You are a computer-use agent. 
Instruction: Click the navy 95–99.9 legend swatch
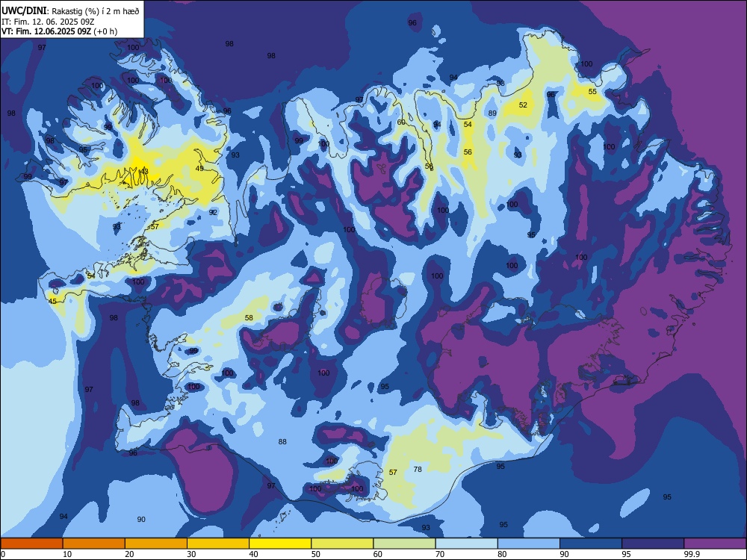[x=653, y=544]
